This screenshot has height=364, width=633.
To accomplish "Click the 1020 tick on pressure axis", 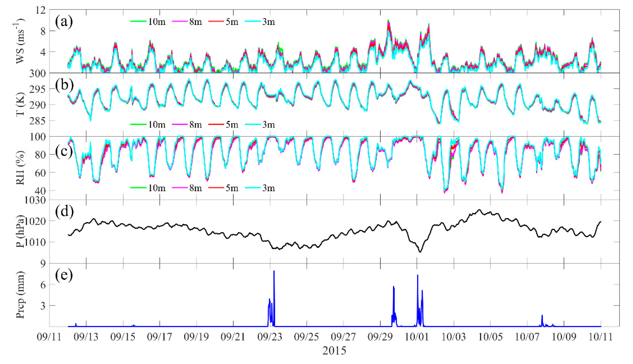I will point(35,221).
